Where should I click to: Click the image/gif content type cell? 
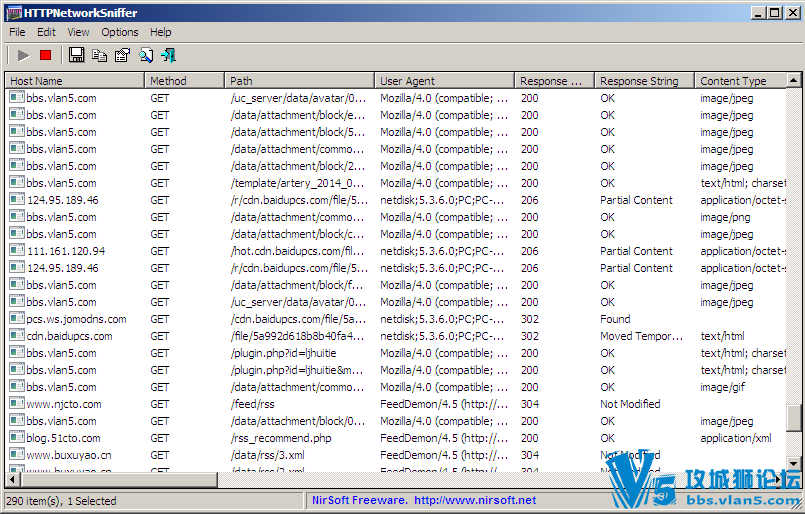coord(722,387)
